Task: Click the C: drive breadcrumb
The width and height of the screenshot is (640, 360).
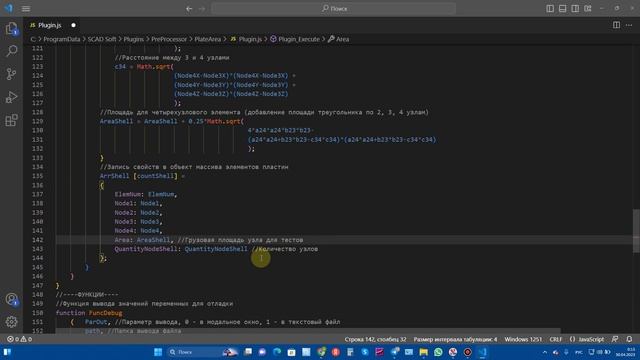Action: [33, 39]
